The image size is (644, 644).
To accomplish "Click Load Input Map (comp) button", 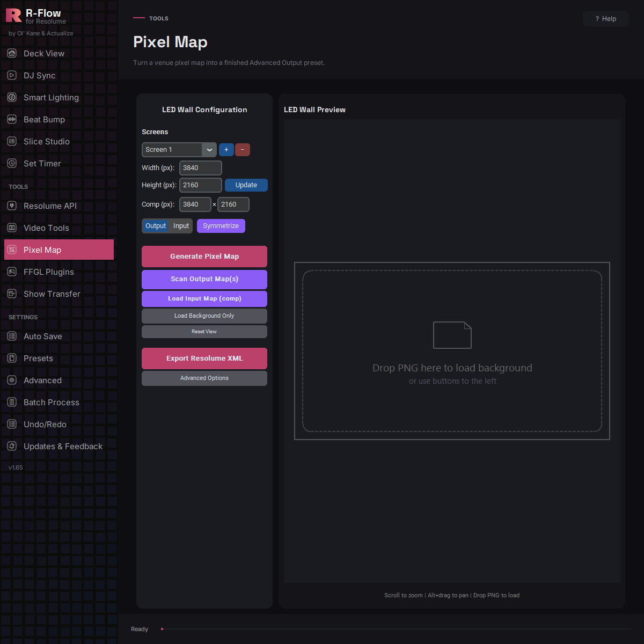I will click(204, 298).
